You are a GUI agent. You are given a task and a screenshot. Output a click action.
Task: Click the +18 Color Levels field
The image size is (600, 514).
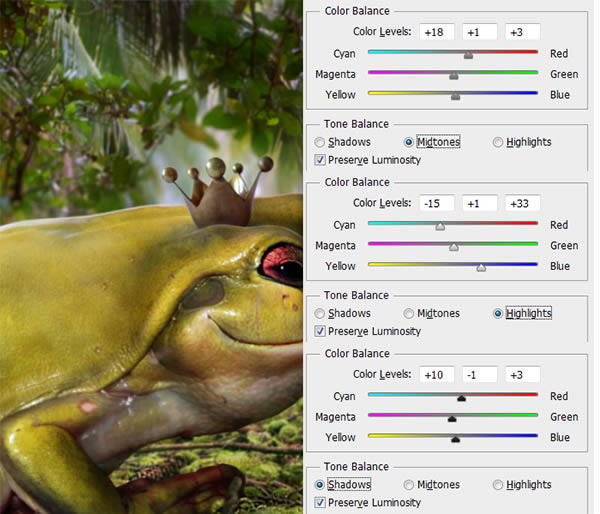[x=437, y=32]
